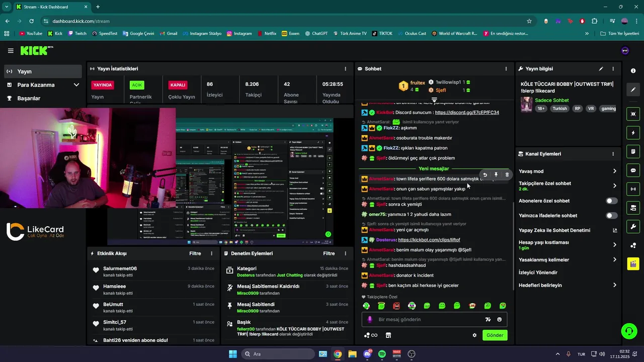644x362 pixels.
Task: Toggle the channel actions panel rail icon
Action: (633, 208)
